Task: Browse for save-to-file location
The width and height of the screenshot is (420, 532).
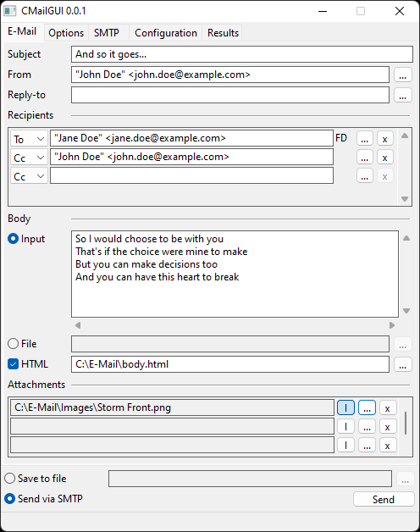Action: point(405,479)
